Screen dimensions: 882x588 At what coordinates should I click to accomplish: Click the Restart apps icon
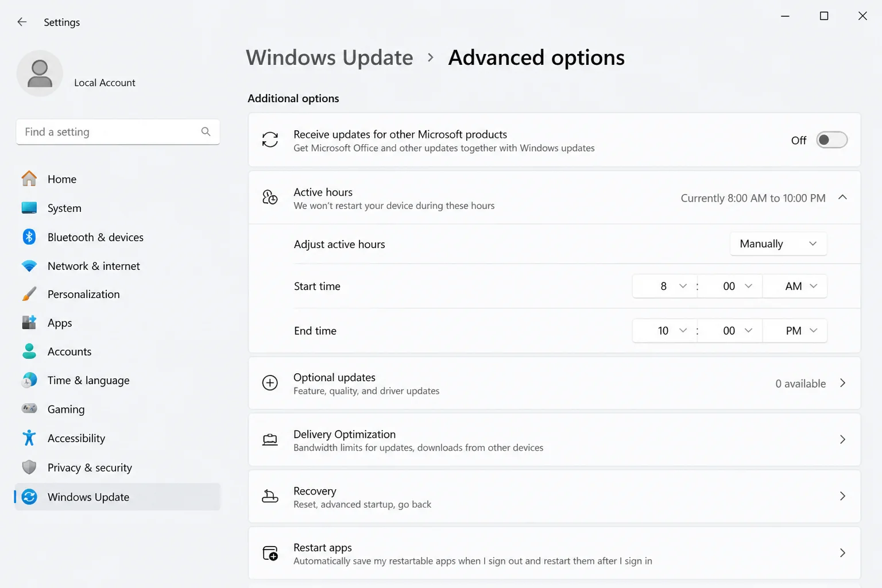270,553
